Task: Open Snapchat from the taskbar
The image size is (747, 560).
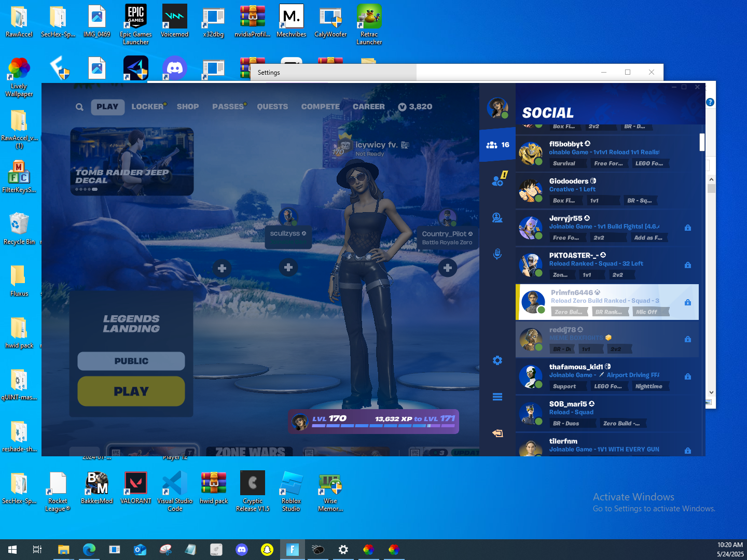Action: click(x=267, y=550)
